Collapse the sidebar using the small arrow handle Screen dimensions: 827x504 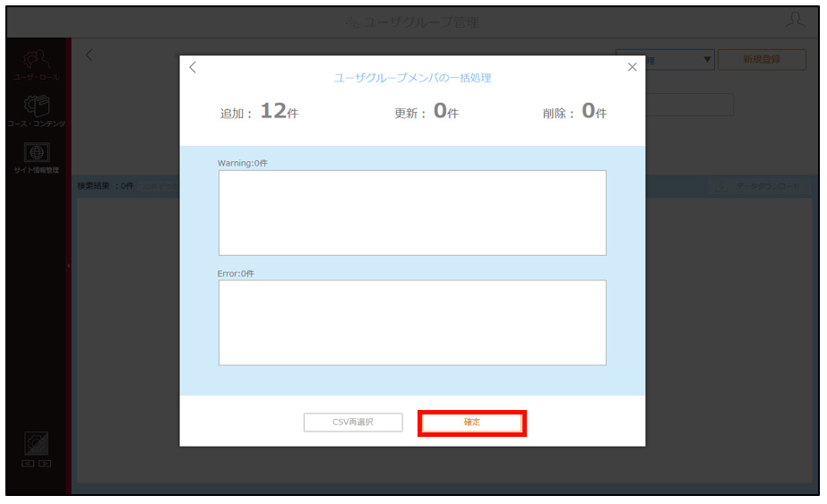click(69, 266)
